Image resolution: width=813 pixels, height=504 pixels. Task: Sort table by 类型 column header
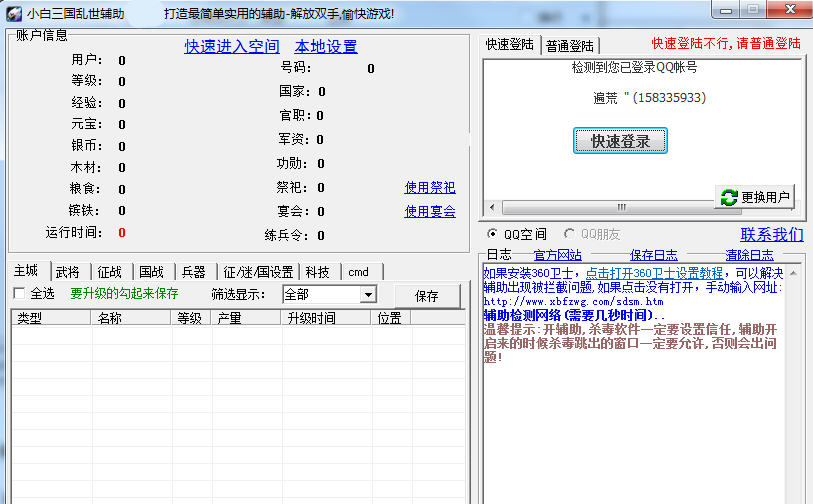51,318
